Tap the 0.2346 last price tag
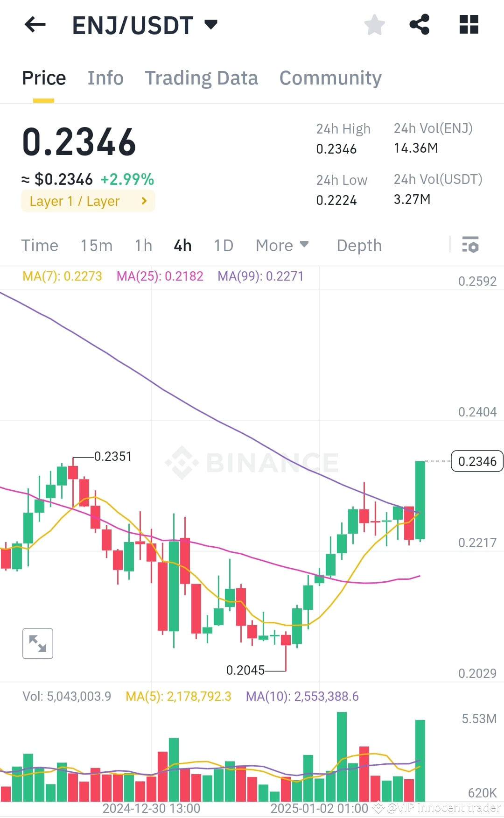504x818 pixels. click(x=476, y=461)
